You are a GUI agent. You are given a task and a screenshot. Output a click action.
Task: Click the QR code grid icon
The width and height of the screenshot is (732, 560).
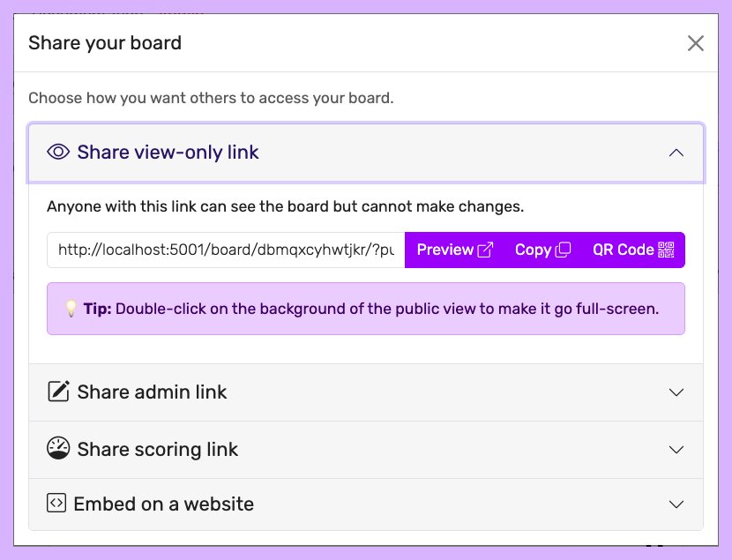click(x=666, y=250)
